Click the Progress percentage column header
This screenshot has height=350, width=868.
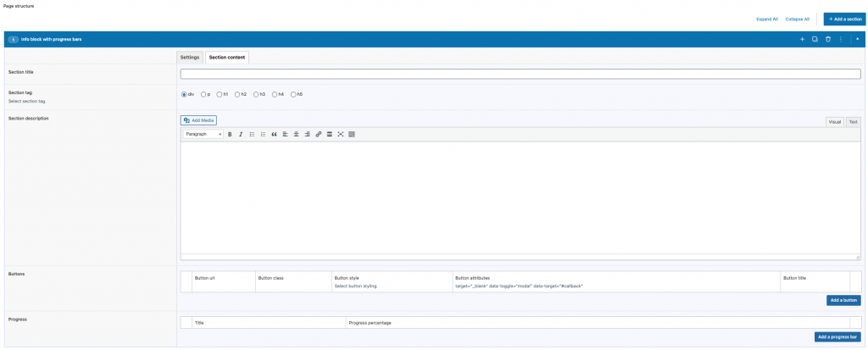pyautogui.click(x=370, y=322)
